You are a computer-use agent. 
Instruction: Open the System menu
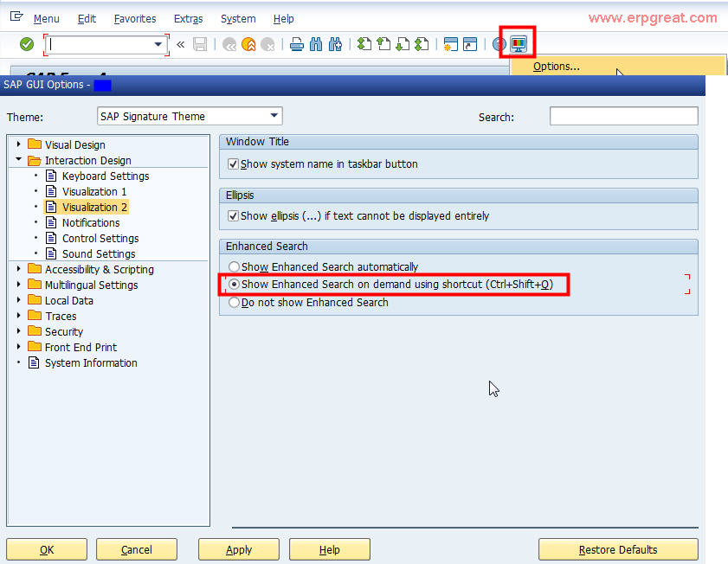(238, 19)
